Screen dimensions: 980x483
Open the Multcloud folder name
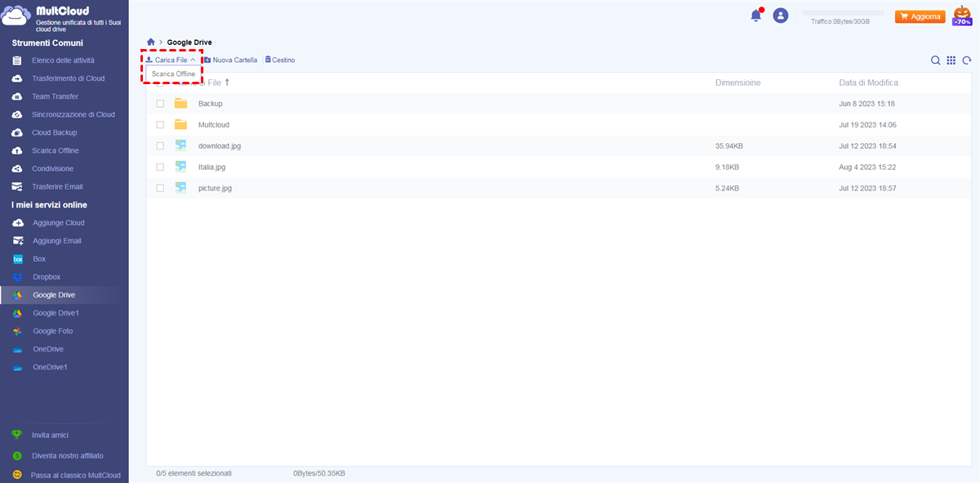[x=214, y=125]
